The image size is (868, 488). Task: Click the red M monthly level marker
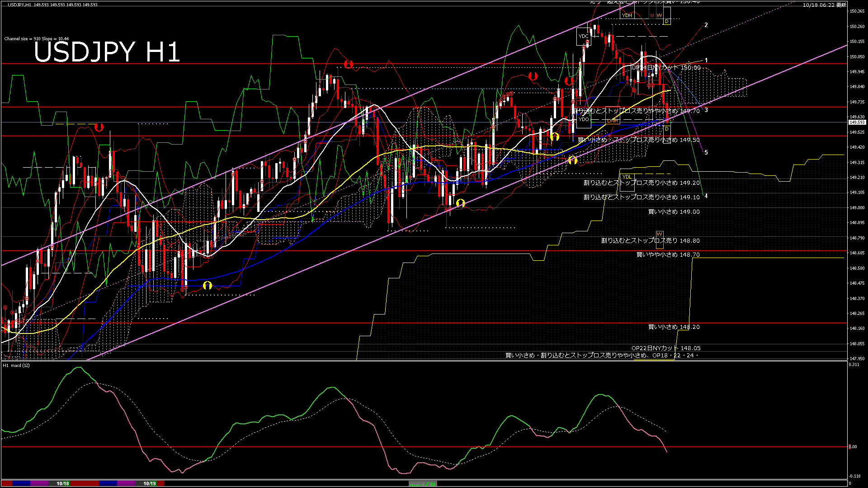652,15
